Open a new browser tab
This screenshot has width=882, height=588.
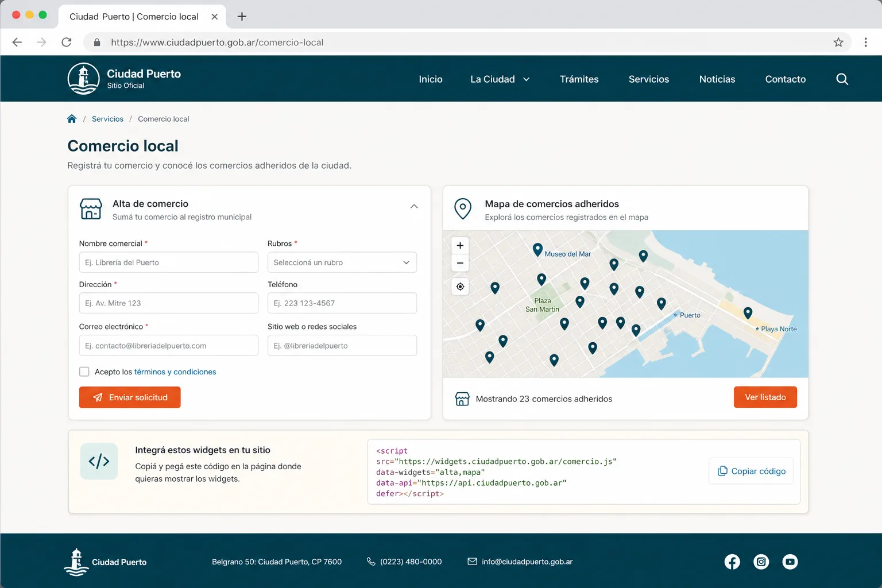[242, 16]
